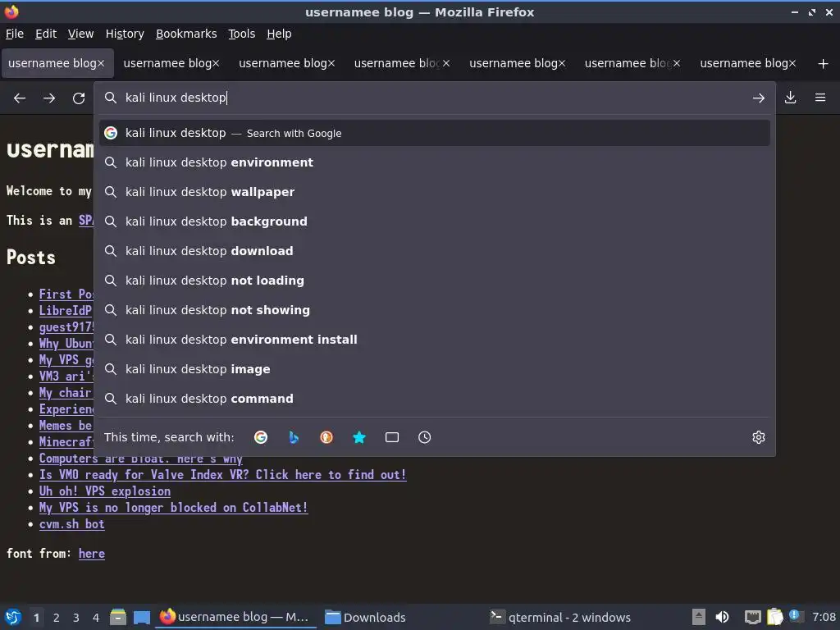
Task: Open the Firefox downloads panel
Action: click(x=790, y=98)
